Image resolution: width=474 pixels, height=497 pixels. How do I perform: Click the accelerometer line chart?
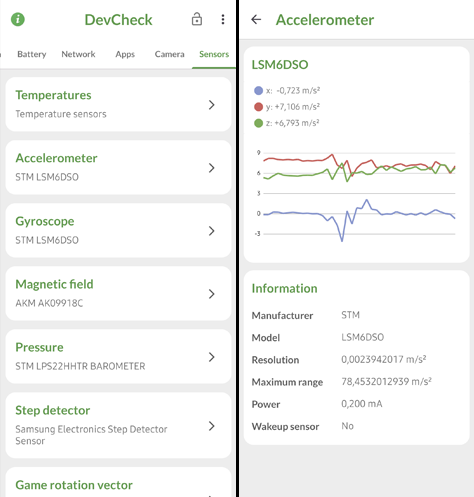click(356, 195)
